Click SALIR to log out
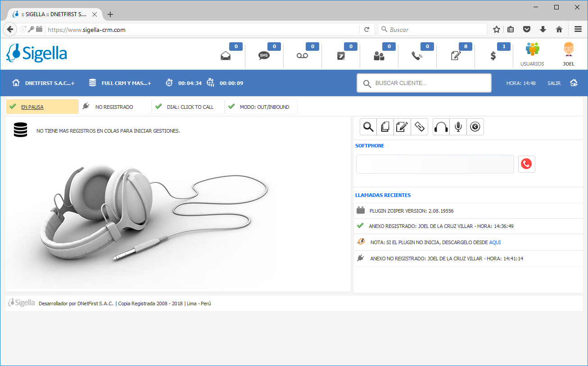The image size is (588, 366). click(554, 83)
